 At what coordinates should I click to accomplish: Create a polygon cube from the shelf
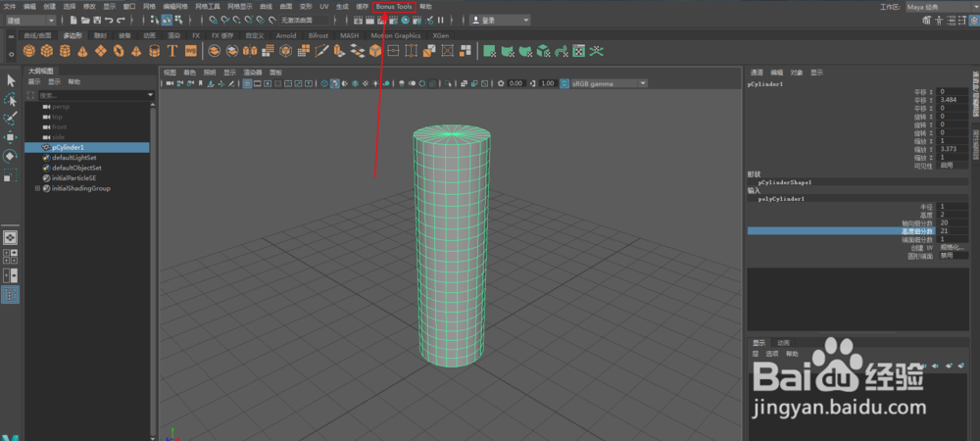point(46,51)
